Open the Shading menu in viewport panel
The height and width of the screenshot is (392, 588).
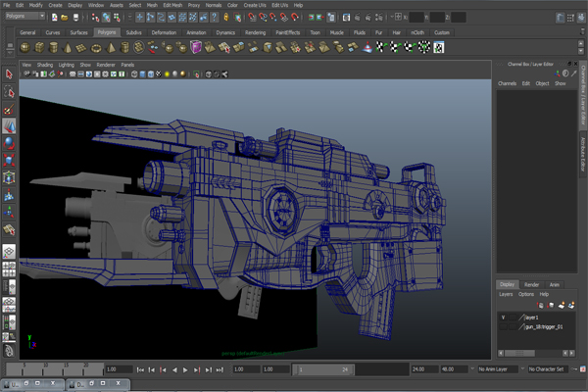45,65
